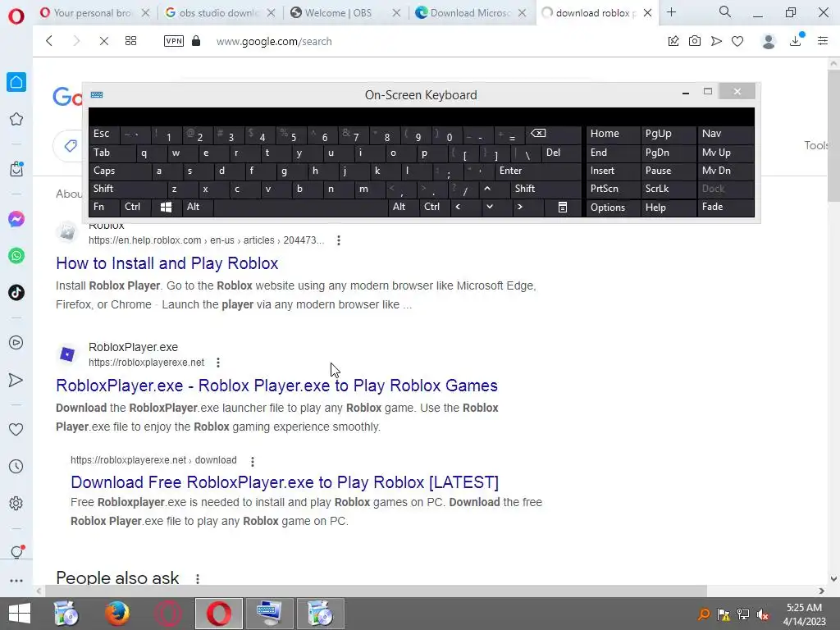Viewport: 840px width, 630px height.
Task: Open the Opera main menu logo
Action: (16, 16)
